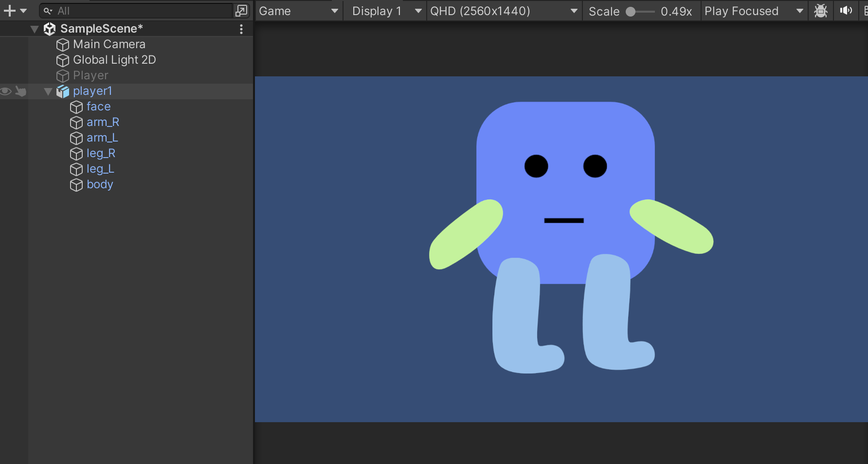868x464 pixels.
Task: Click the pop-out window icon near the search bar
Action: pos(241,10)
